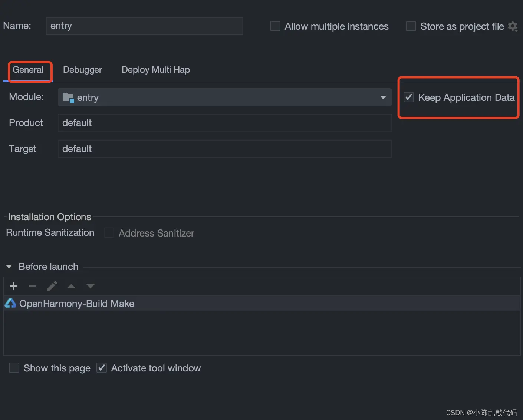Image resolution: width=523 pixels, height=420 pixels.
Task: Move before-launch task up with arrow icon
Action: point(71,286)
